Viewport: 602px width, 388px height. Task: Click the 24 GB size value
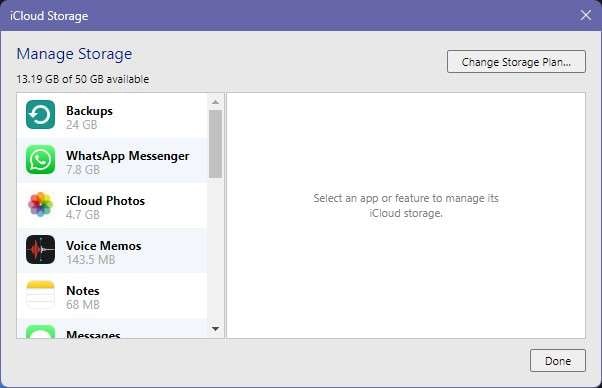pos(81,125)
